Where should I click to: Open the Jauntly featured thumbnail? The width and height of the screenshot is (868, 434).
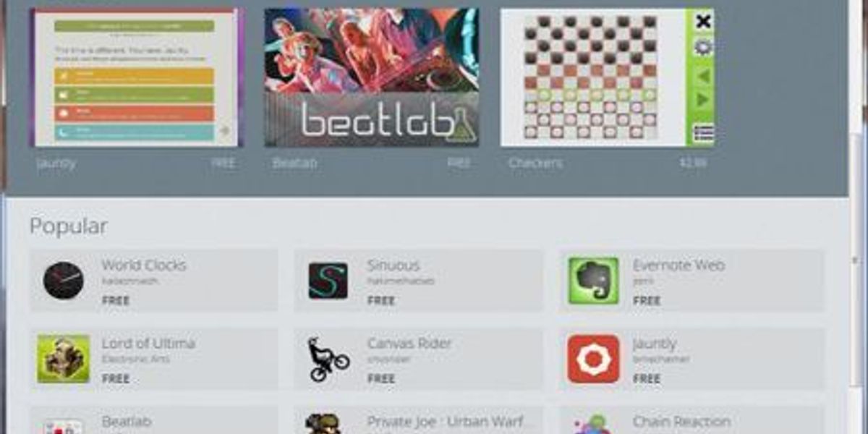136,77
